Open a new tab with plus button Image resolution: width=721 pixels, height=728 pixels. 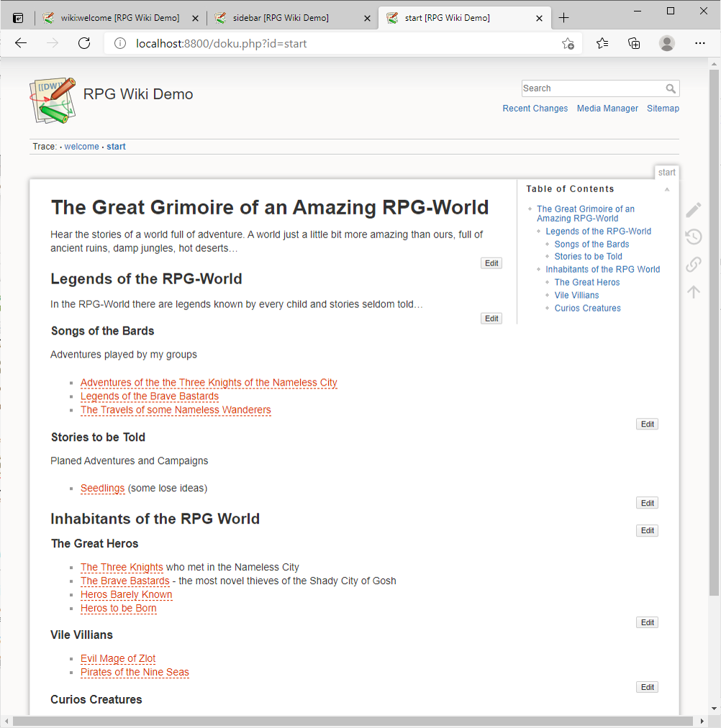[563, 18]
